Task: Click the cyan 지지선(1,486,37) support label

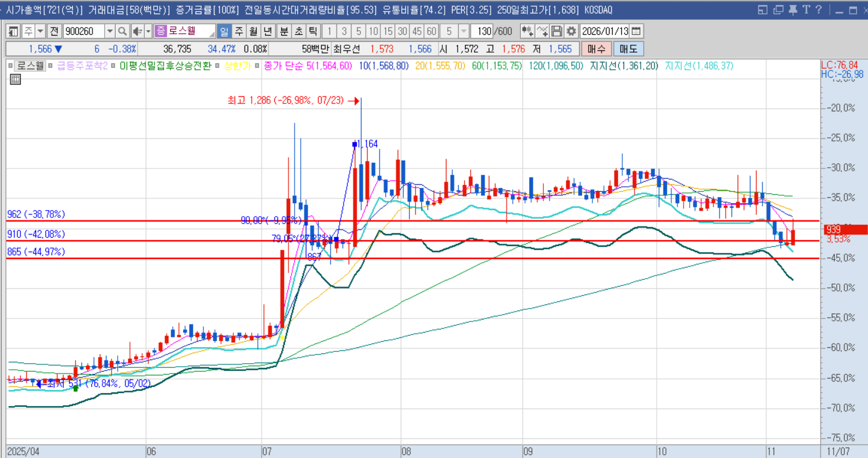Action: 699,66
